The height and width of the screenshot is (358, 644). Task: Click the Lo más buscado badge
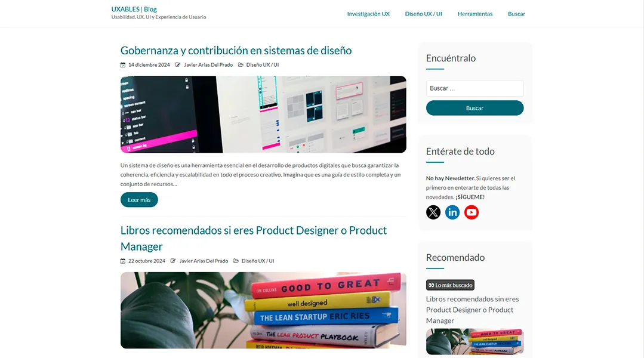click(x=450, y=285)
